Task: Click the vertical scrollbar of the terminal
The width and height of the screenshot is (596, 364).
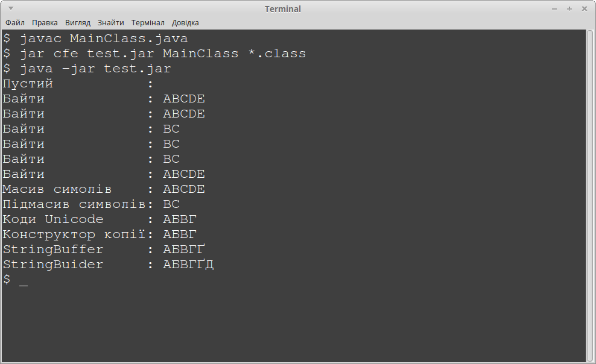Action: point(590,193)
